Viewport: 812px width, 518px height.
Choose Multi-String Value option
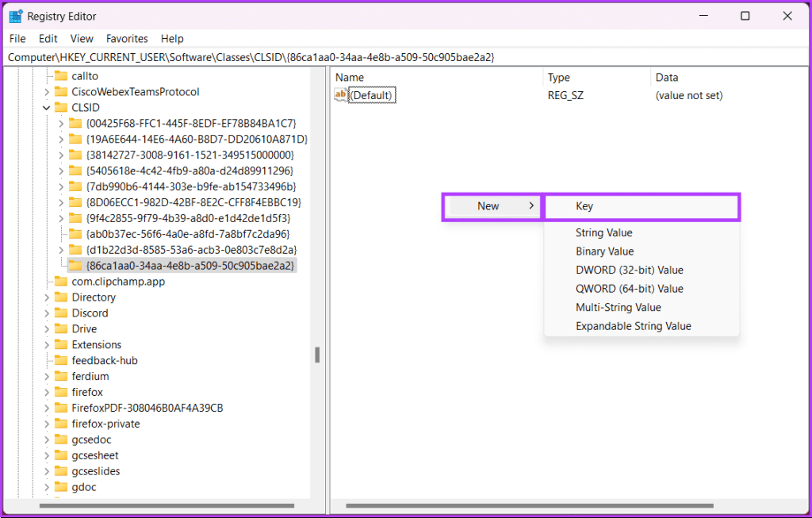(x=642, y=307)
